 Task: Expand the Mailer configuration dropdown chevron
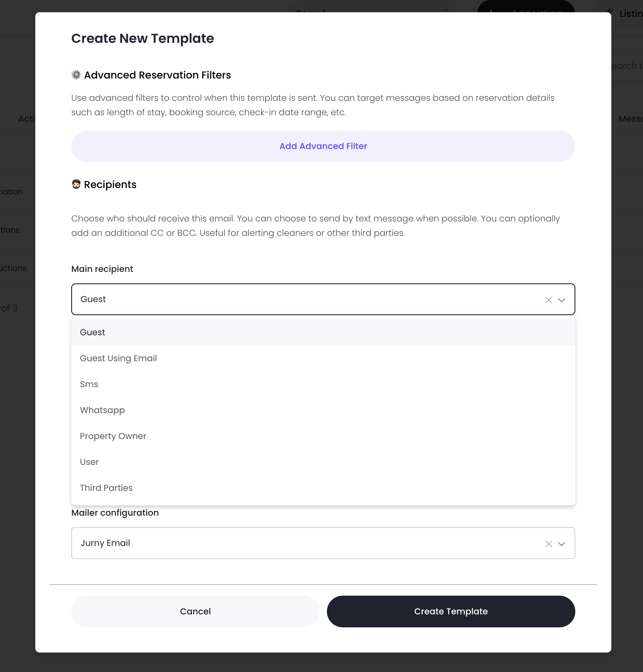(x=561, y=544)
